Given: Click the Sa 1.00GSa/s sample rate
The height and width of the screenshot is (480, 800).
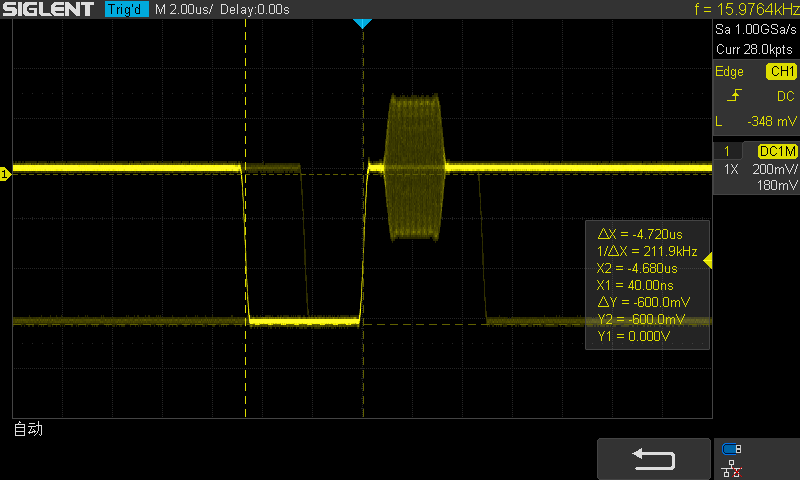Looking at the screenshot, I should point(756,30).
